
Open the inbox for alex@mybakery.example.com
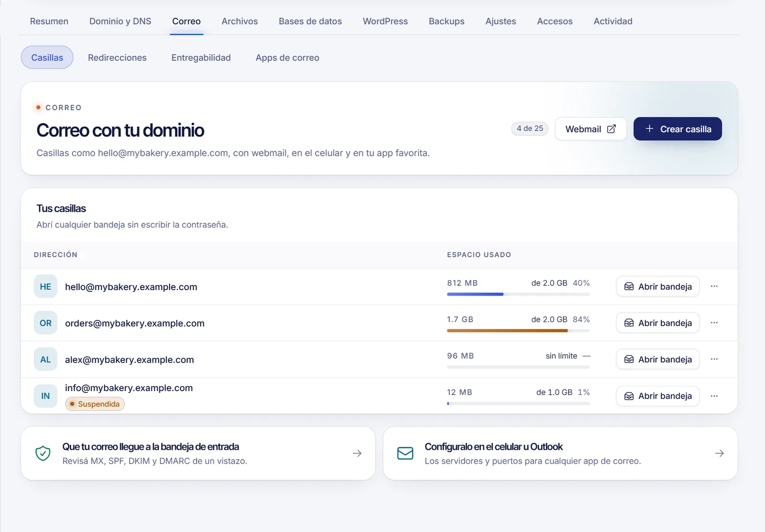click(x=658, y=359)
